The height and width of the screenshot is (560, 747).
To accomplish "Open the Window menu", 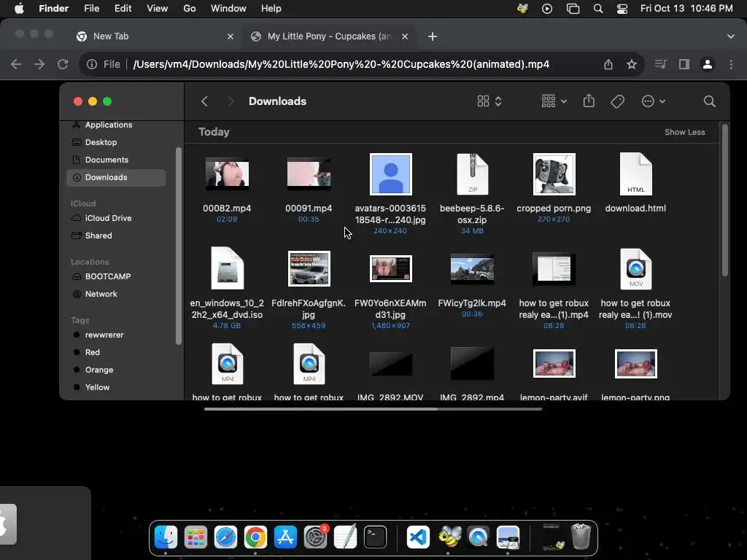I will click(x=228, y=9).
